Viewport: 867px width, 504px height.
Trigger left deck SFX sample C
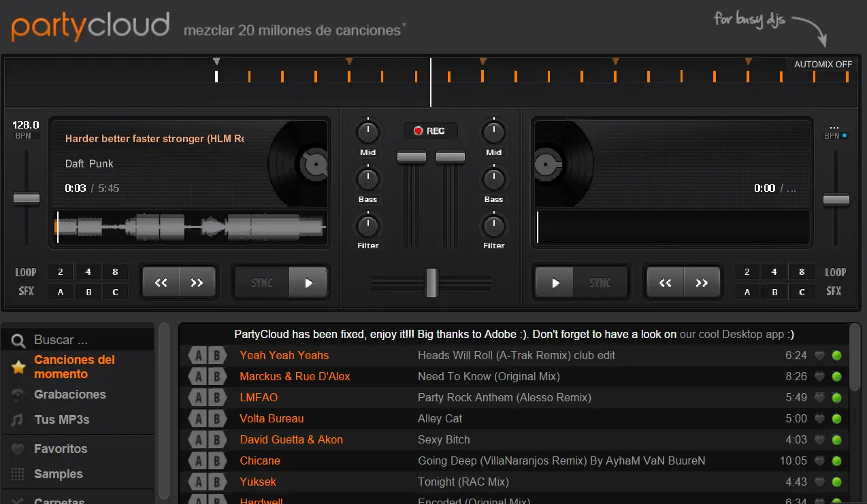[115, 292]
